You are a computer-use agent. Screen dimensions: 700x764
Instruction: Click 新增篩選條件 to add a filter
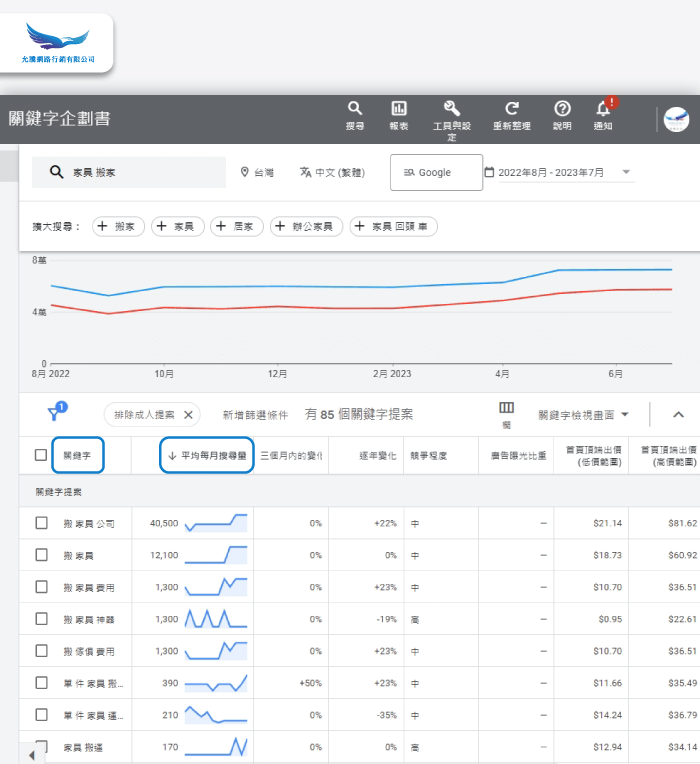point(255,414)
